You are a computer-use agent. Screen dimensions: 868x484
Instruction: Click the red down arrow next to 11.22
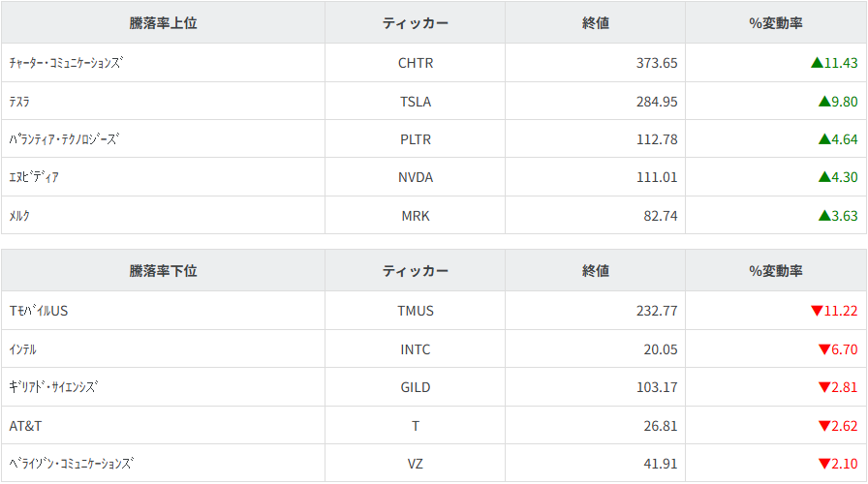pyautogui.click(x=817, y=311)
